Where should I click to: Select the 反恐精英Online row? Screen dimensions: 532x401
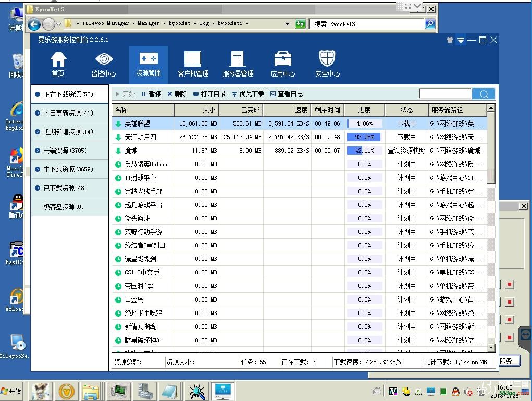coord(299,164)
